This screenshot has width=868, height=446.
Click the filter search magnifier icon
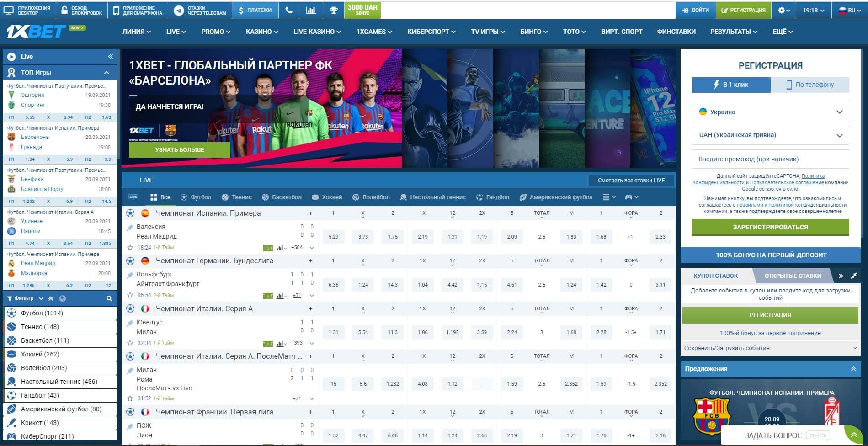click(109, 298)
